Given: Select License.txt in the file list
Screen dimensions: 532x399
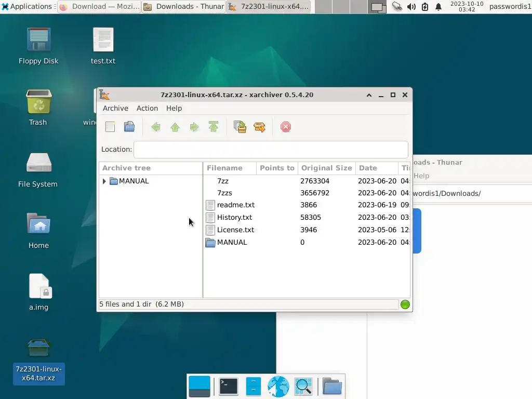Looking at the screenshot, I should [x=307, y=230].
